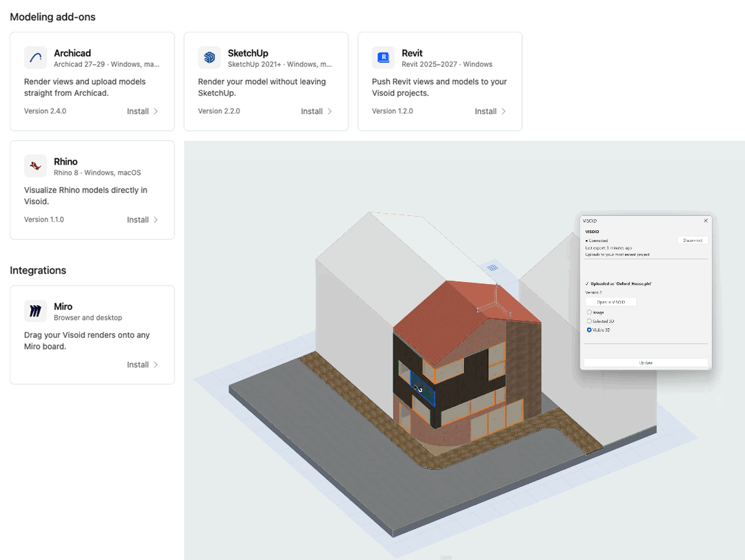This screenshot has width=745, height=560.
Task: Click the Version 1.1.0 label
Action: coord(43,219)
